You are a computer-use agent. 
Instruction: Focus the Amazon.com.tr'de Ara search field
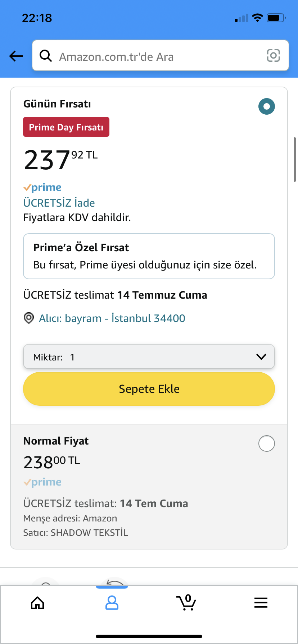[x=158, y=56]
